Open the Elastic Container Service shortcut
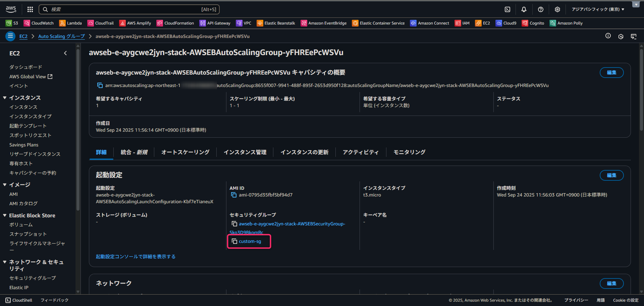This screenshot has height=306, width=644. (x=378, y=23)
